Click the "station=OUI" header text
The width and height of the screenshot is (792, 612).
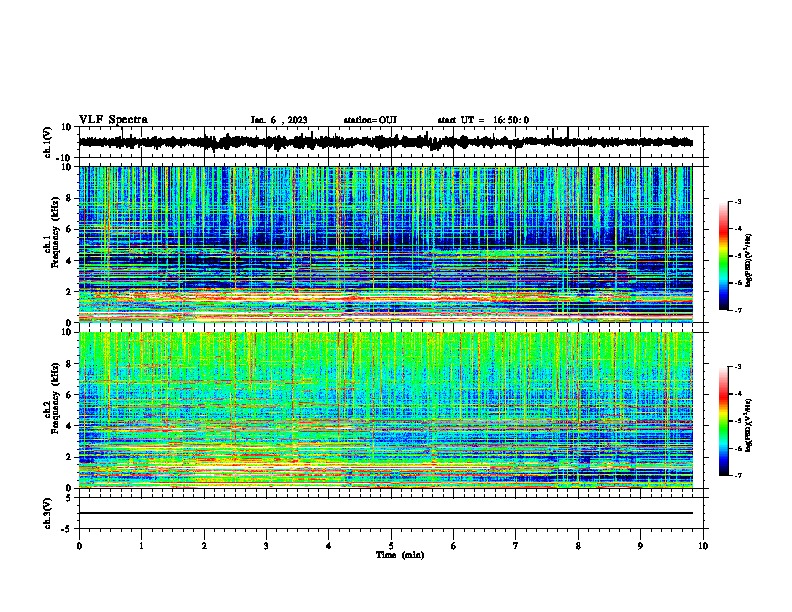(x=370, y=120)
